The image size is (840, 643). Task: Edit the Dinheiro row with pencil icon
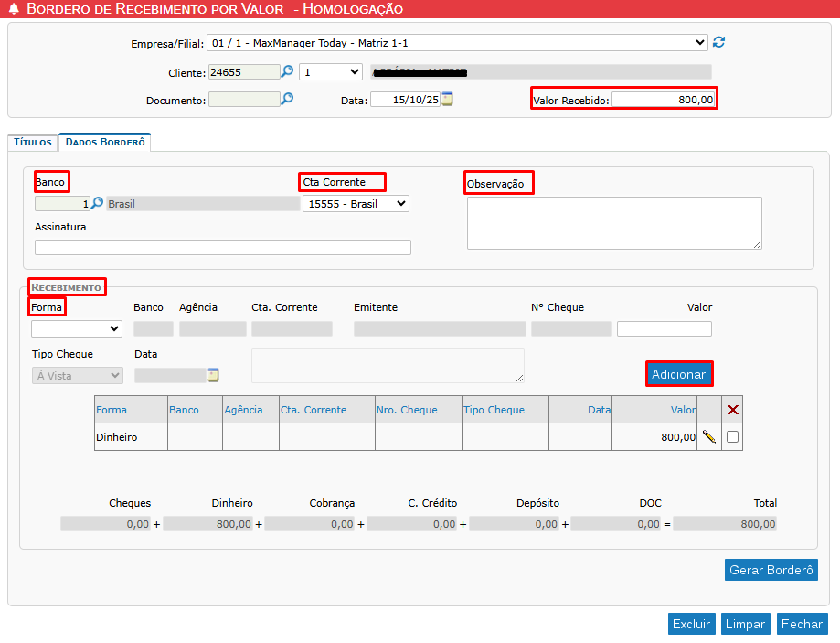point(708,437)
